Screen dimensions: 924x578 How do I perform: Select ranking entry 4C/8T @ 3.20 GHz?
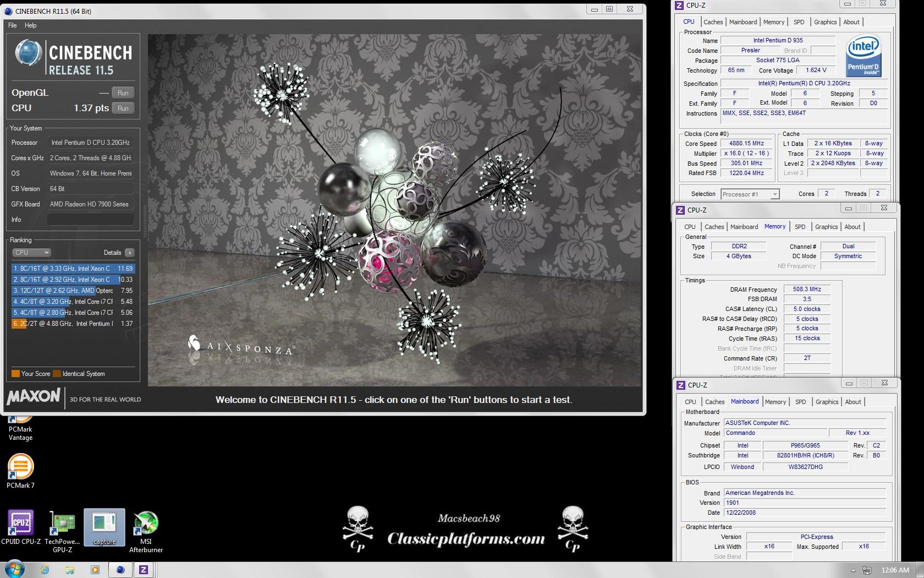(x=73, y=302)
